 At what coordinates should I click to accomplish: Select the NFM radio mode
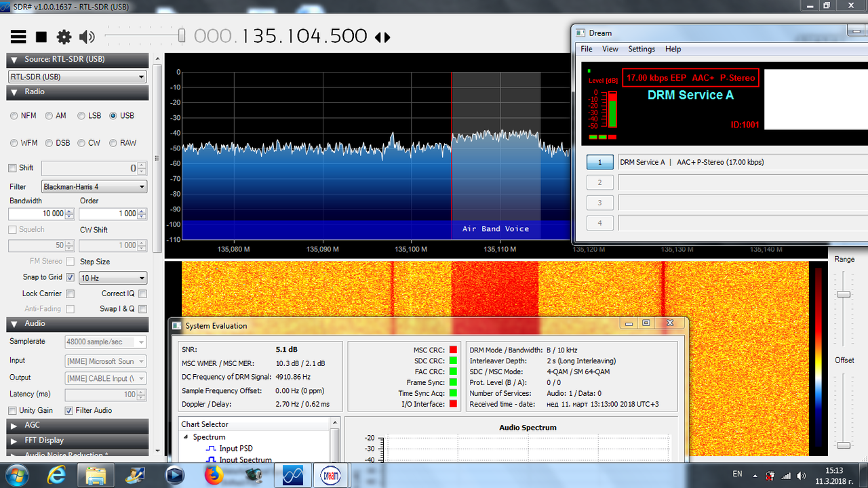[x=14, y=116]
